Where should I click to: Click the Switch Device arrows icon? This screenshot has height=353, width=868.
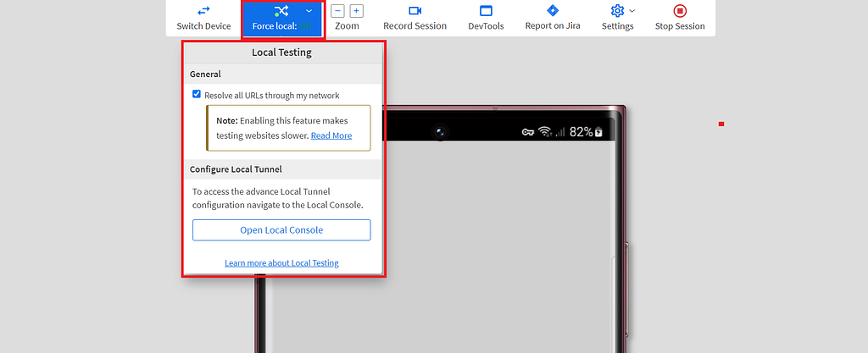pos(203,10)
